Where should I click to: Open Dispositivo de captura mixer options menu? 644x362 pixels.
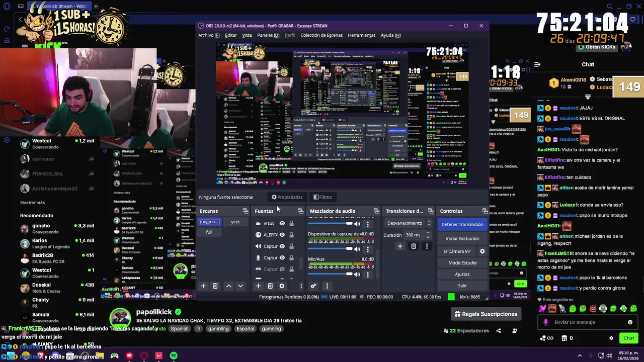point(368,249)
